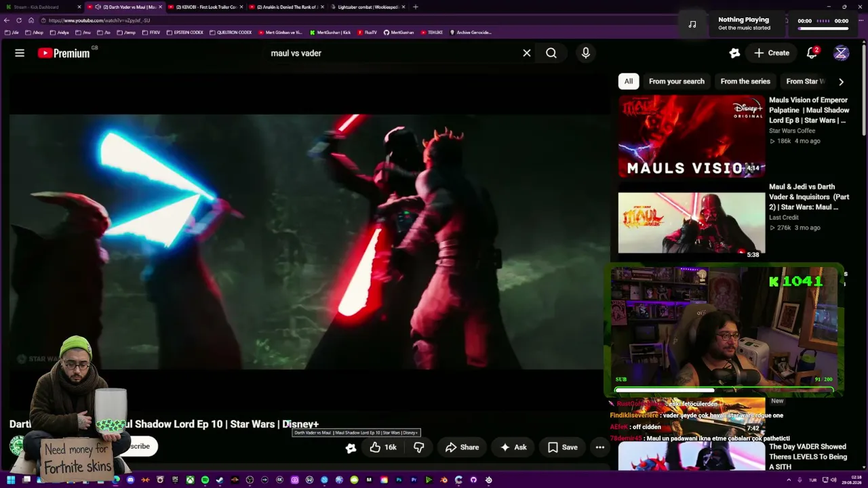Reload the current page
868x488 pixels.
(19, 20)
